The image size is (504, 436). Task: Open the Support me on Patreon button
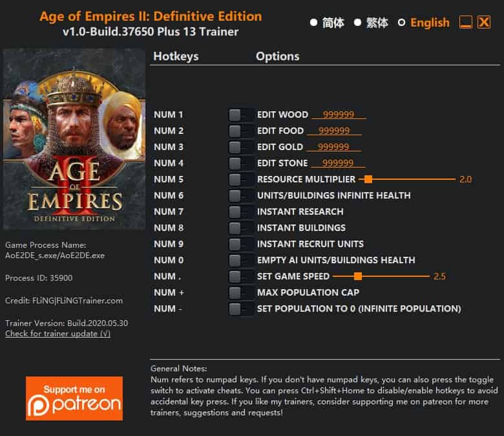(74, 398)
